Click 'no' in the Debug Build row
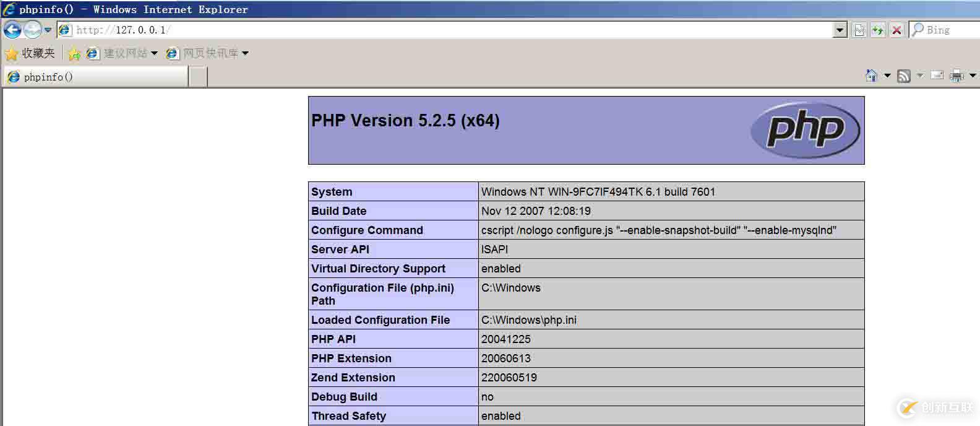Image resolution: width=980 pixels, height=426 pixels. pos(488,397)
